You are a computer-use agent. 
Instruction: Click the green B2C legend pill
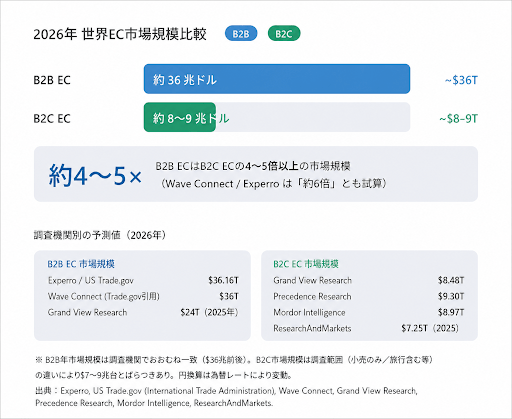tap(284, 34)
